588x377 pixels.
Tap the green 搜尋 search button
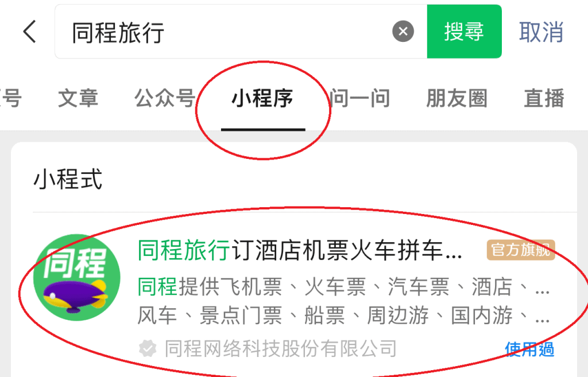[464, 32]
